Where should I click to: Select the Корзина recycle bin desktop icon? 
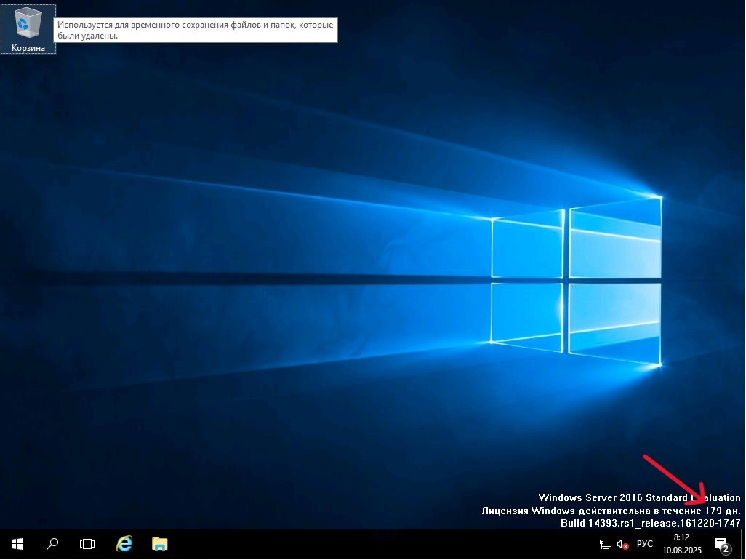click(28, 29)
